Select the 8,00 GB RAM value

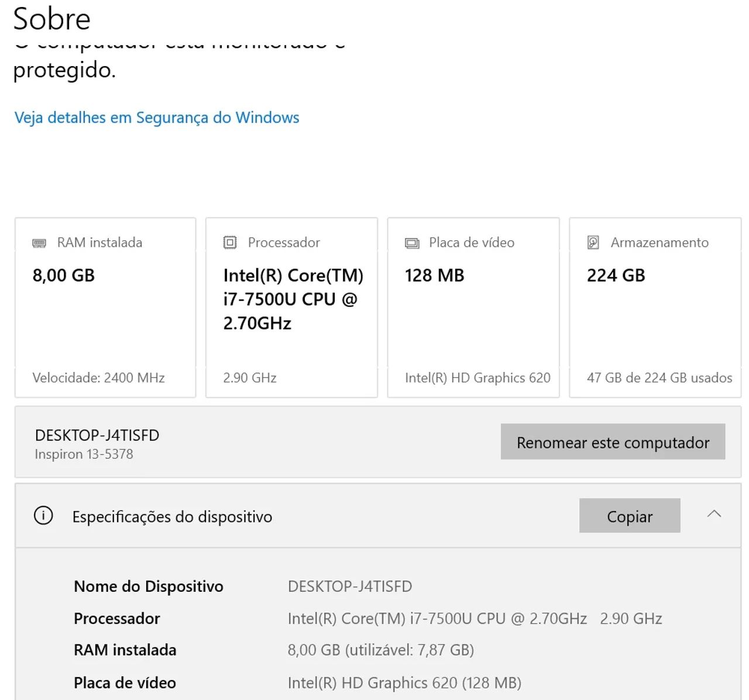click(x=64, y=275)
